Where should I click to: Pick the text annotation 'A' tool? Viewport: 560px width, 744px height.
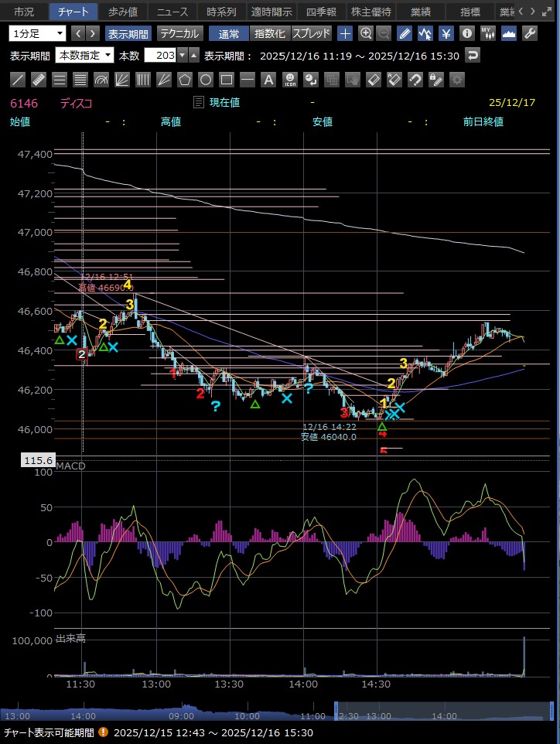(268, 80)
